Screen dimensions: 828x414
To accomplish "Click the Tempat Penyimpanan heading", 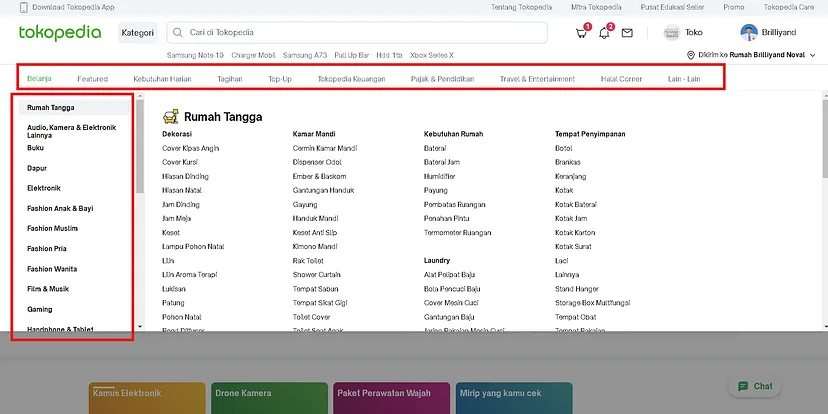I will (x=590, y=134).
